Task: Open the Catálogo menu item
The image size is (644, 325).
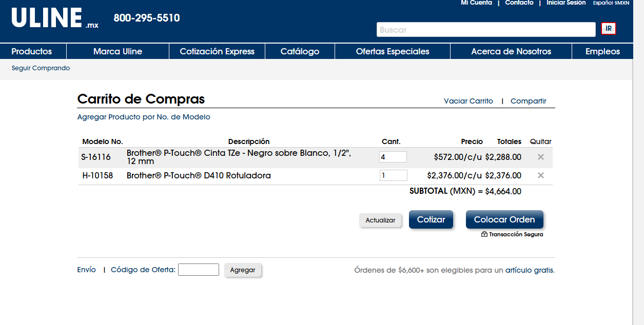Action: pos(300,51)
